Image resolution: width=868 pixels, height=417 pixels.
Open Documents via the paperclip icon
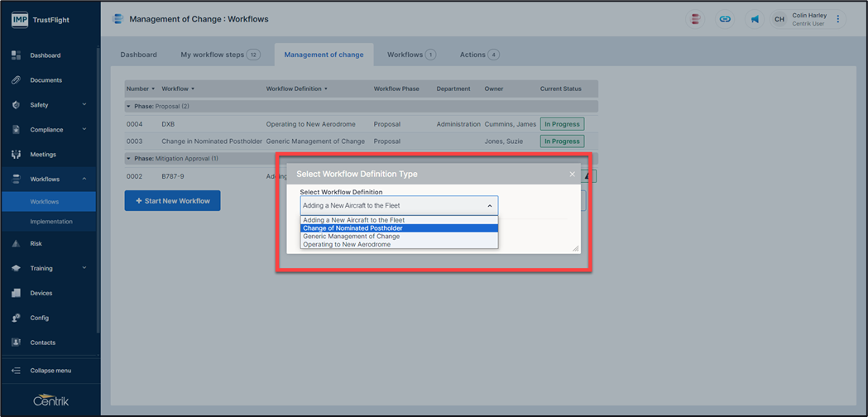point(16,80)
